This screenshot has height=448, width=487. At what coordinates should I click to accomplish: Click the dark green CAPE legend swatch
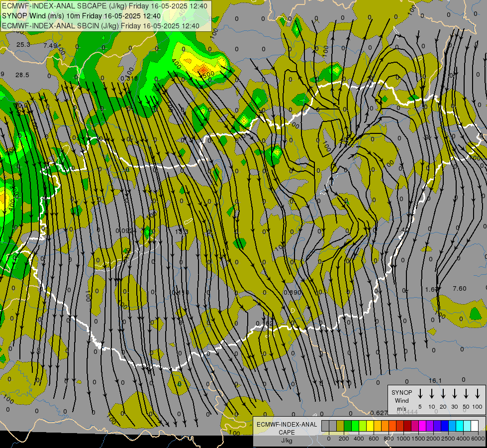pos(348,426)
